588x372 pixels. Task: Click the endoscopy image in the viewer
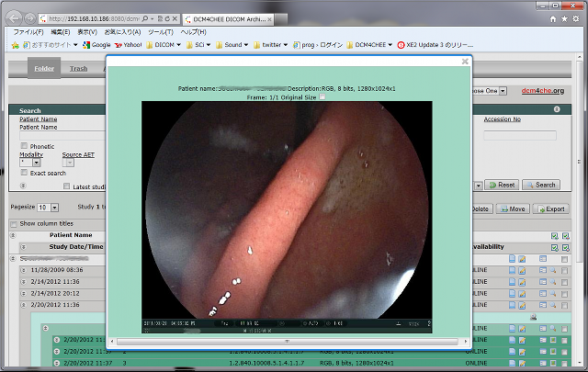point(287,217)
